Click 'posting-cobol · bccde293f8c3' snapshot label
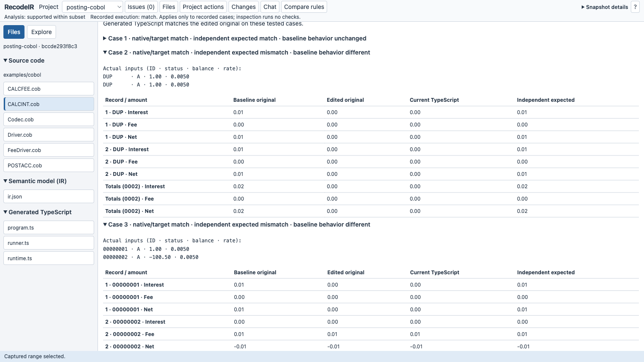644x362 pixels. tap(40, 46)
